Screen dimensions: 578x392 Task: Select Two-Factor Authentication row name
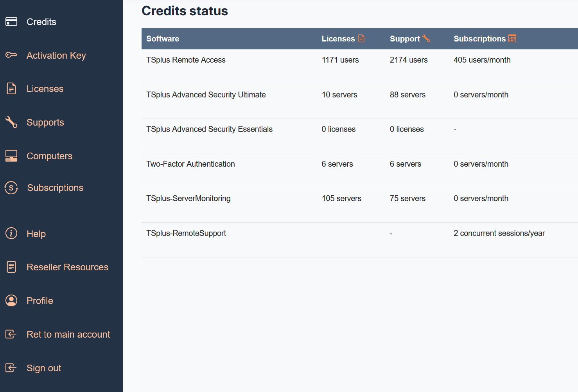(190, 164)
